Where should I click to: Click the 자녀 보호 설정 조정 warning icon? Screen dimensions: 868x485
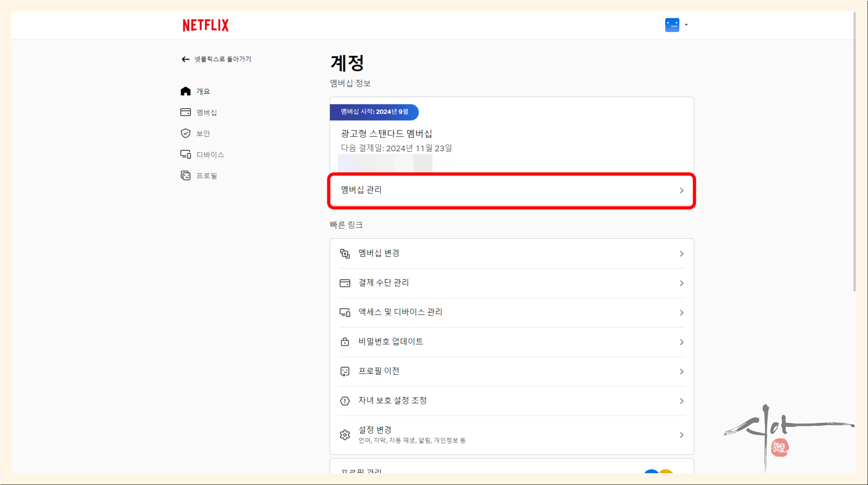[x=345, y=401]
